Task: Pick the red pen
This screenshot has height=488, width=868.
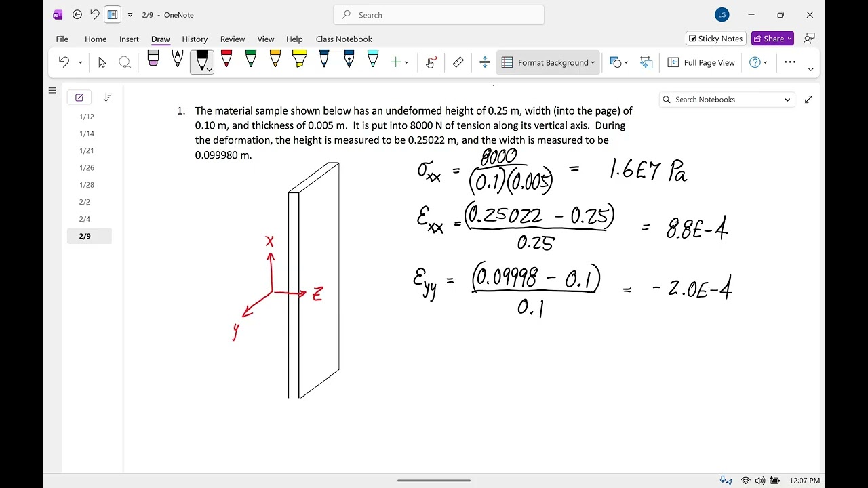Action: [x=226, y=60]
